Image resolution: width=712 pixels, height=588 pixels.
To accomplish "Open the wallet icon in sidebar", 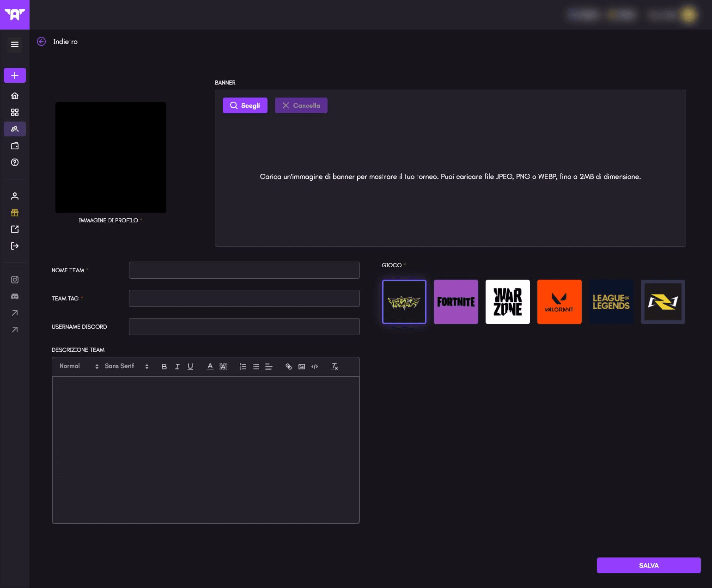I will tap(15, 146).
